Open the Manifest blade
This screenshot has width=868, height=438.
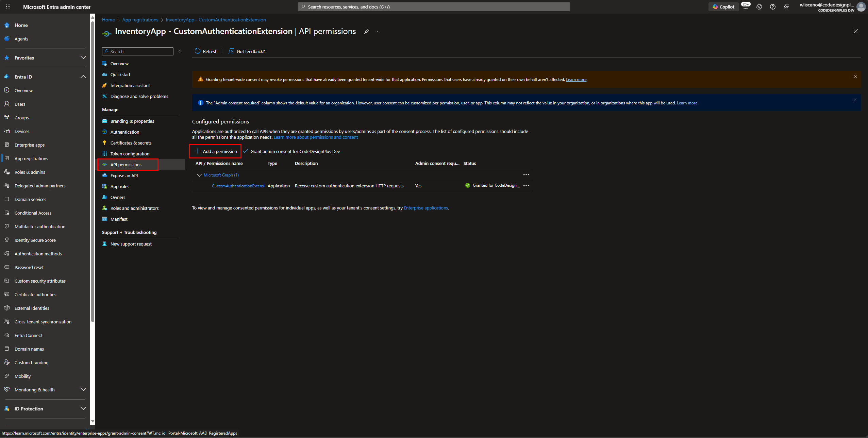[119, 219]
